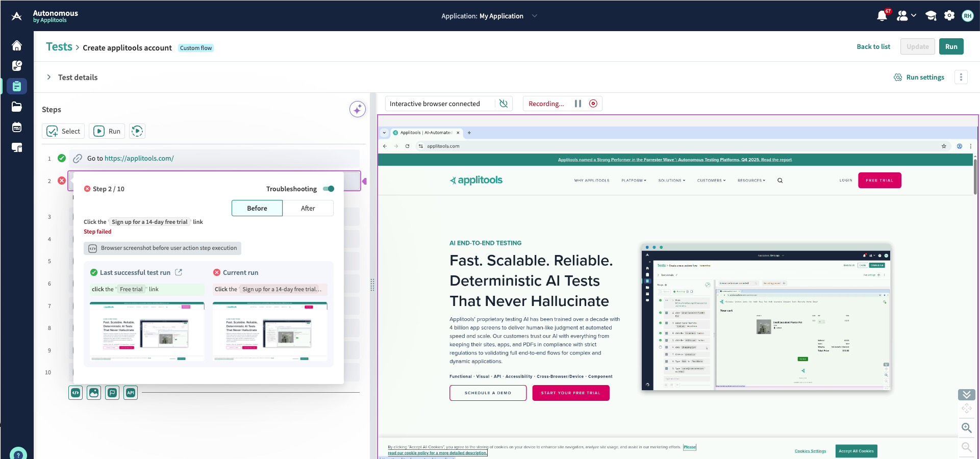Open the three-dot more options menu
Screen dimensions: 980x459
click(961, 77)
